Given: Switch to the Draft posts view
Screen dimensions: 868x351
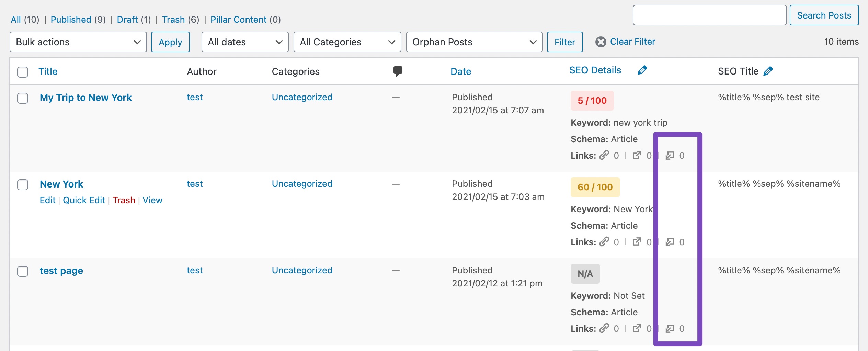Looking at the screenshot, I should click(127, 20).
